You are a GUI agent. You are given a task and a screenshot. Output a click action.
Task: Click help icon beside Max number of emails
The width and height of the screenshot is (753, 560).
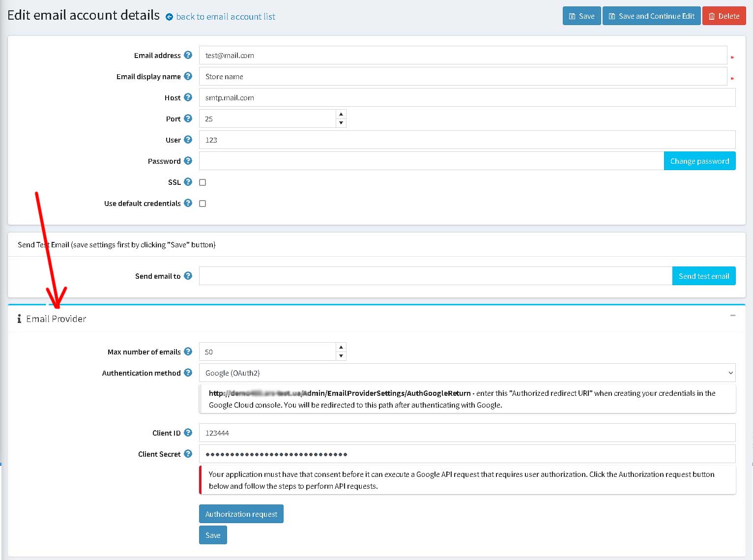(x=188, y=352)
